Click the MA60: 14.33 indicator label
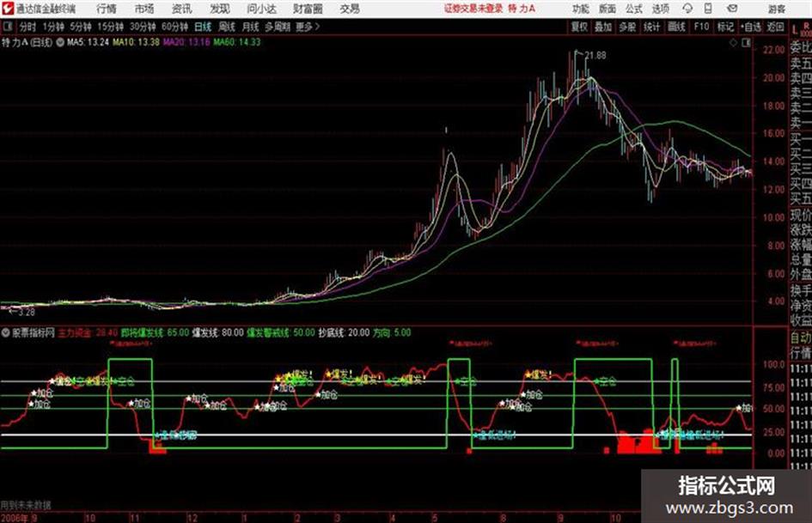Image resolution: width=812 pixels, height=523 pixels. tap(236, 42)
